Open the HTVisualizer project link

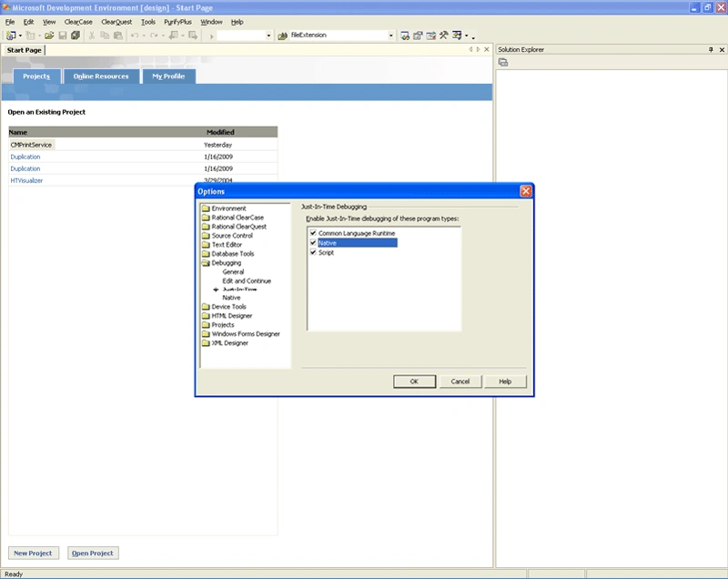coord(26,180)
